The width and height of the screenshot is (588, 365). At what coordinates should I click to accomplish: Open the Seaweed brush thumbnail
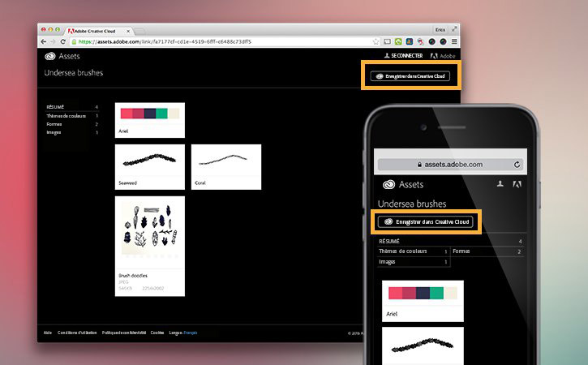pos(149,167)
